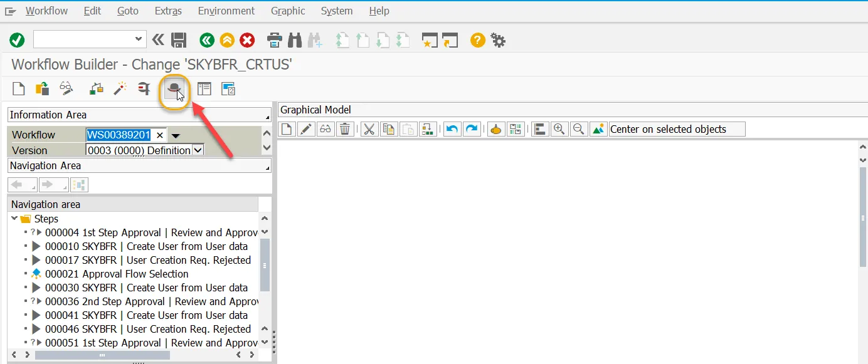
Task: Click the Find binoculars icon
Action: (x=295, y=41)
